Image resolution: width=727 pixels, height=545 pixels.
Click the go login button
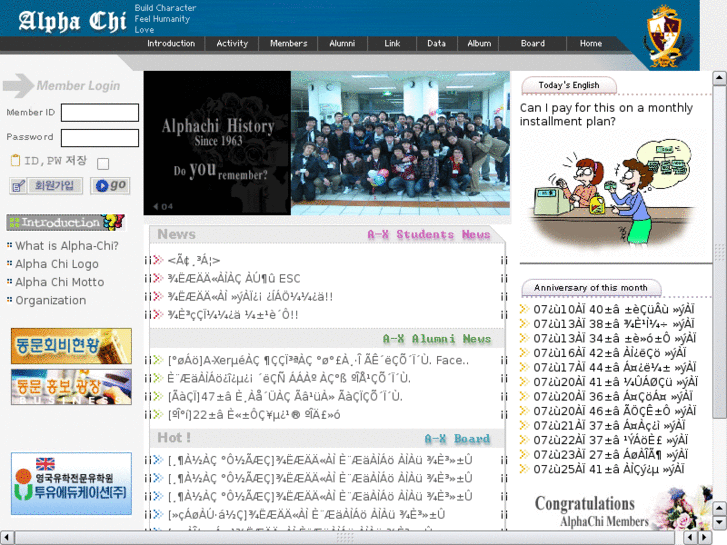coord(110,186)
